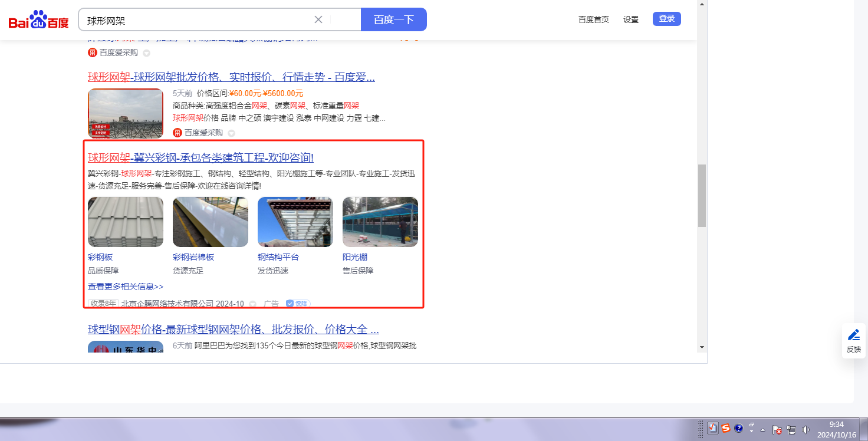
Task: Click the 广告 label in the ad
Action: click(271, 304)
